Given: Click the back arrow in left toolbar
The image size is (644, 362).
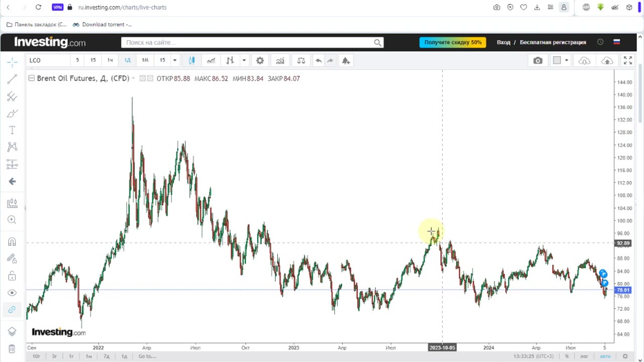Looking at the screenshot, I should [x=12, y=182].
